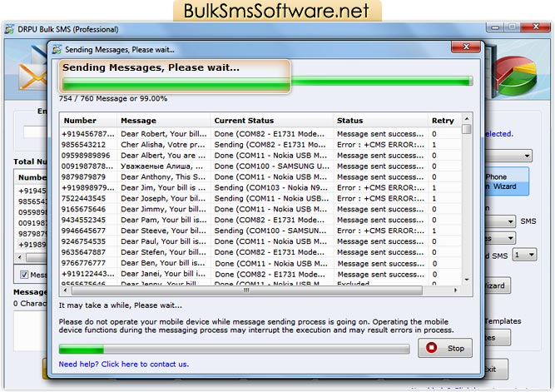The height and width of the screenshot is (392, 555).
Task: Click the list's vertical scrollbar down arrow
Action: (467, 280)
